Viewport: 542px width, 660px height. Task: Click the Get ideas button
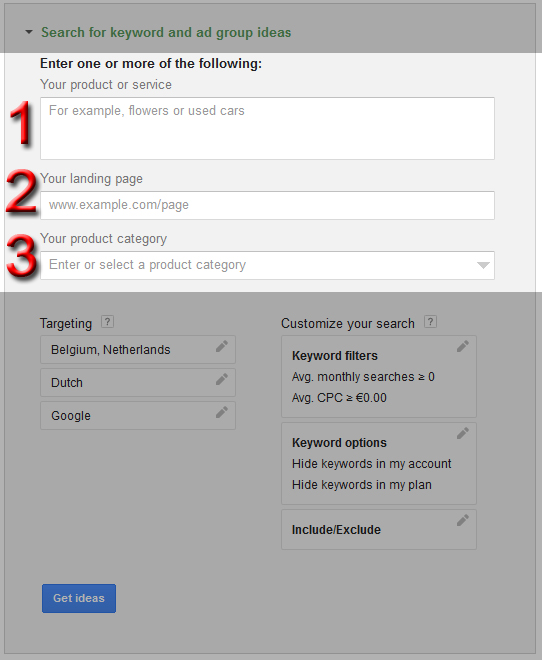79,598
